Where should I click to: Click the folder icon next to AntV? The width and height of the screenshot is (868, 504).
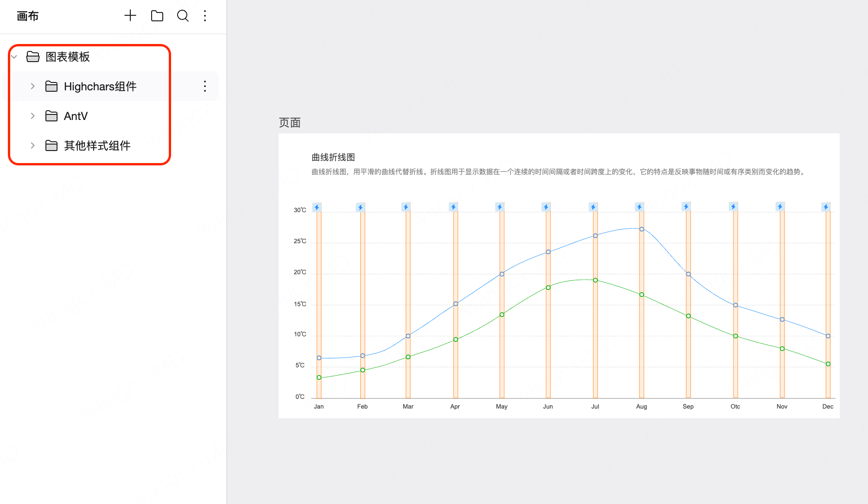pos(51,116)
